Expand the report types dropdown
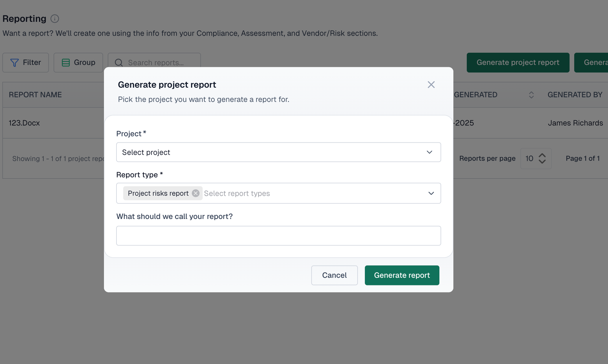Screen dimensions: 608x364 point(431,193)
